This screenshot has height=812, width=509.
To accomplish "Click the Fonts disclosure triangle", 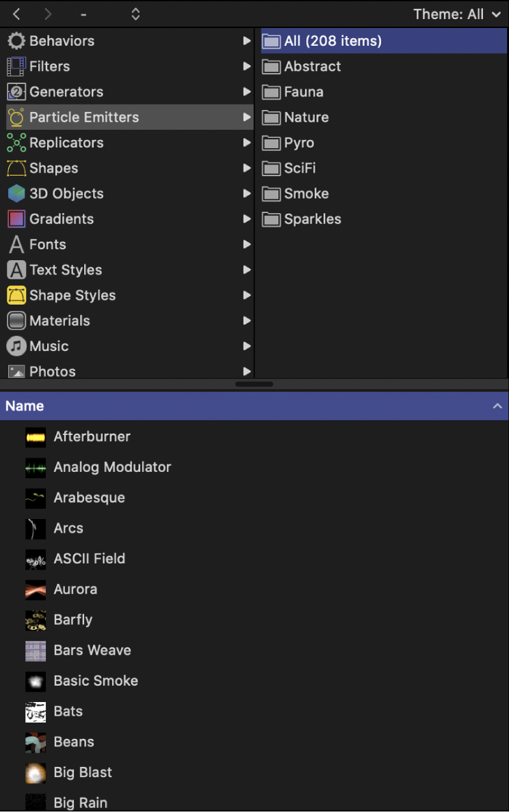I will [x=247, y=244].
